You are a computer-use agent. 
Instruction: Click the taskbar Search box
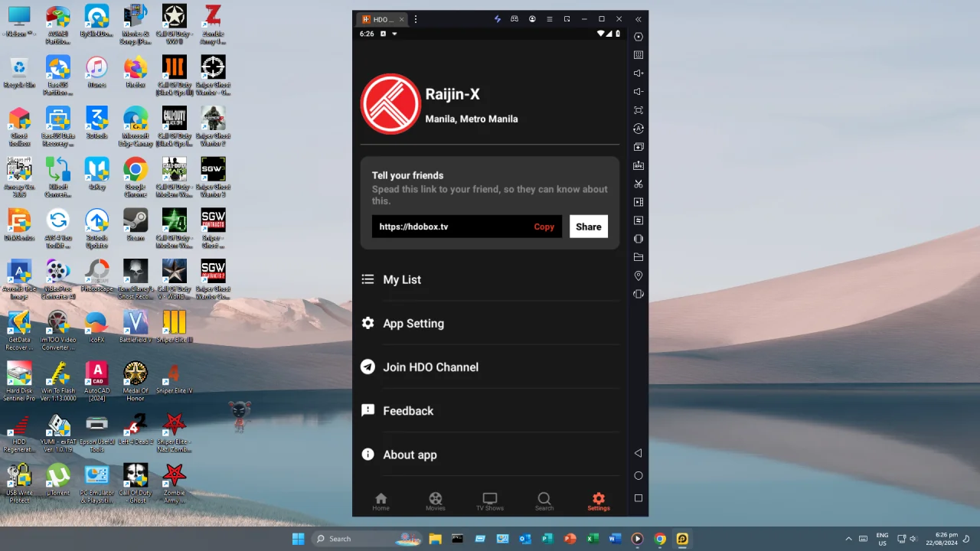point(367,539)
